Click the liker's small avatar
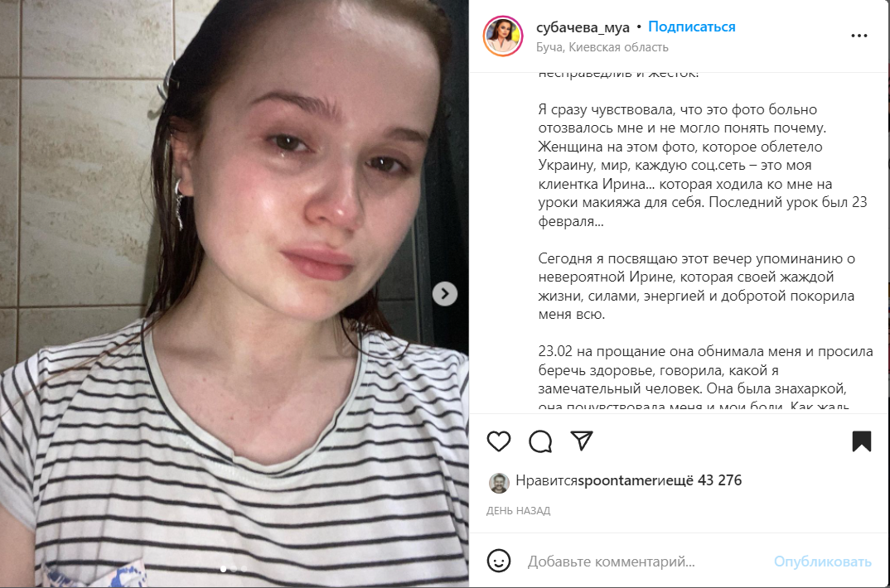 pyautogui.click(x=498, y=483)
